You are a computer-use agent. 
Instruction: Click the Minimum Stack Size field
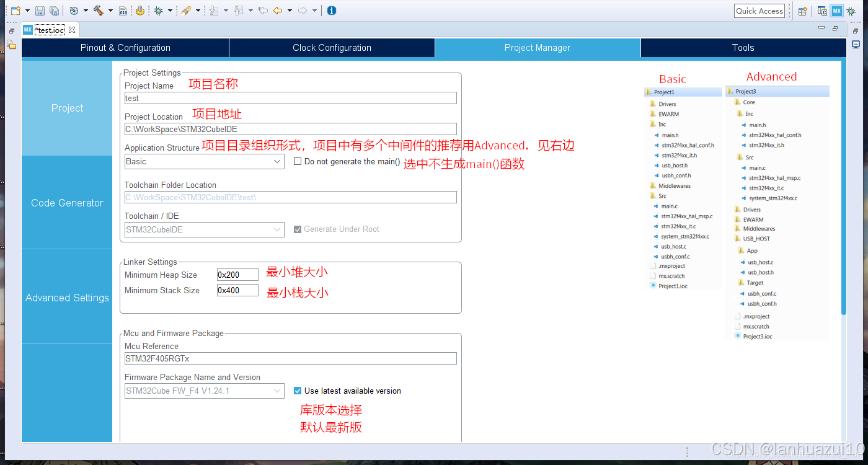237,290
